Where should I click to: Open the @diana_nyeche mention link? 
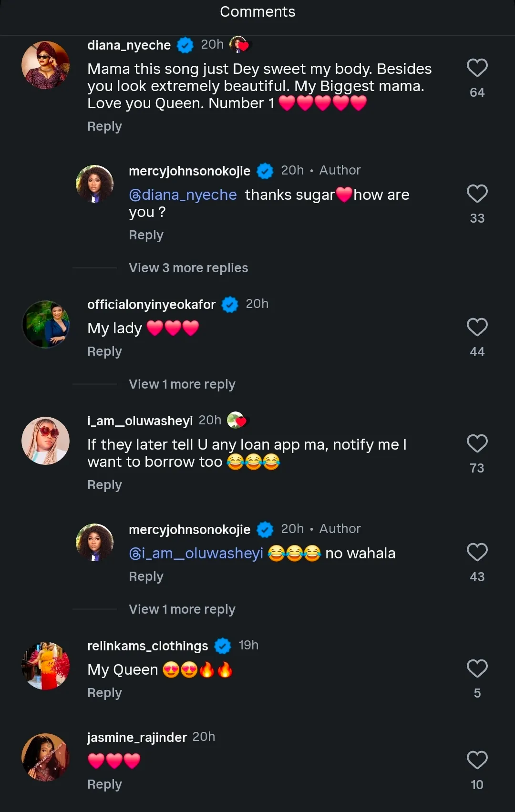pyautogui.click(x=183, y=195)
